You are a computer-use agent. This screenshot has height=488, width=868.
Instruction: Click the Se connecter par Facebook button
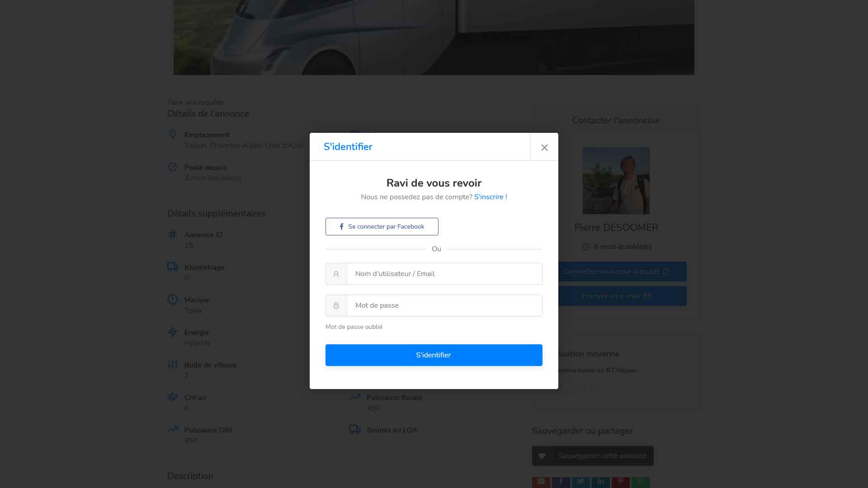tap(382, 226)
